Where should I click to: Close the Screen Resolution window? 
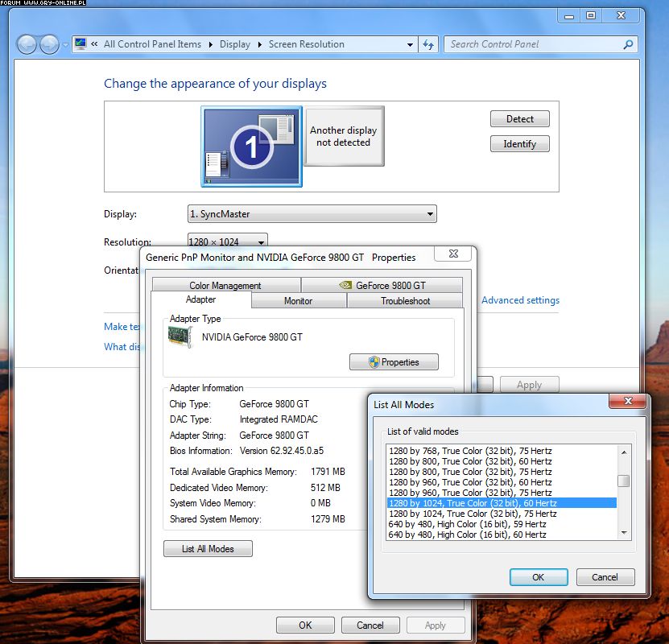[621, 16]
